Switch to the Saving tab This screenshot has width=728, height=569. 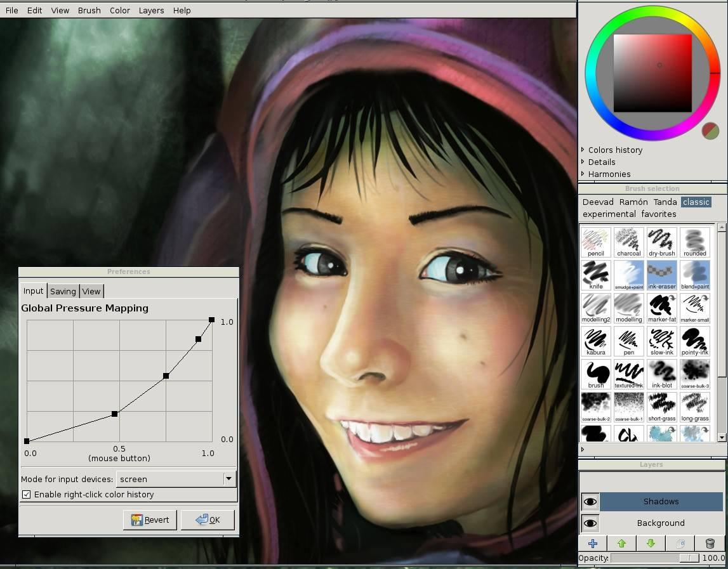tap(63, 291)
